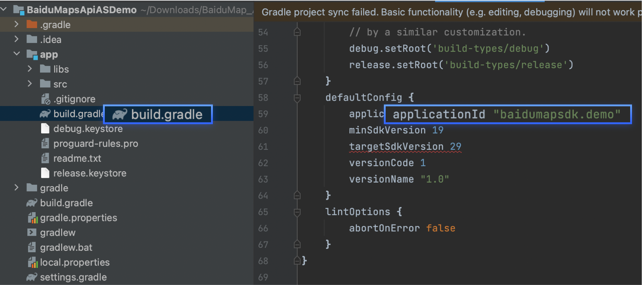Fold the lintOptions block at line 65
The image size is (644, 285).
tap(297, 212)
